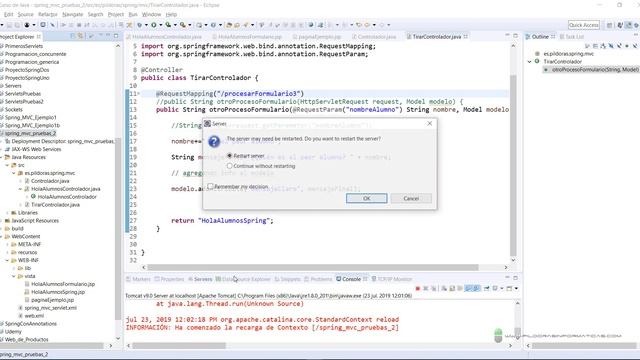Open the Run configurations dropdown arrow

pos(160,25)
